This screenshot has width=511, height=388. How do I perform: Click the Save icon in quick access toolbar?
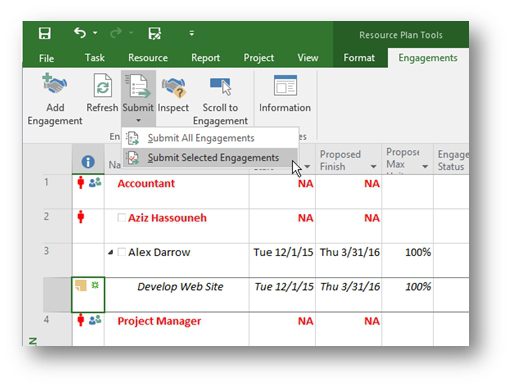point(45,33)
